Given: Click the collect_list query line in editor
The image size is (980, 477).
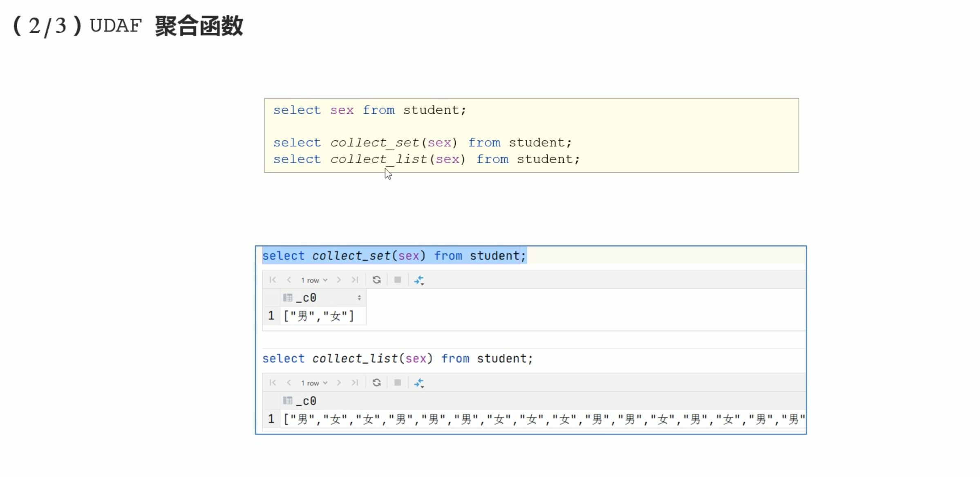Looking at the screenshot, I should (398, 358).
